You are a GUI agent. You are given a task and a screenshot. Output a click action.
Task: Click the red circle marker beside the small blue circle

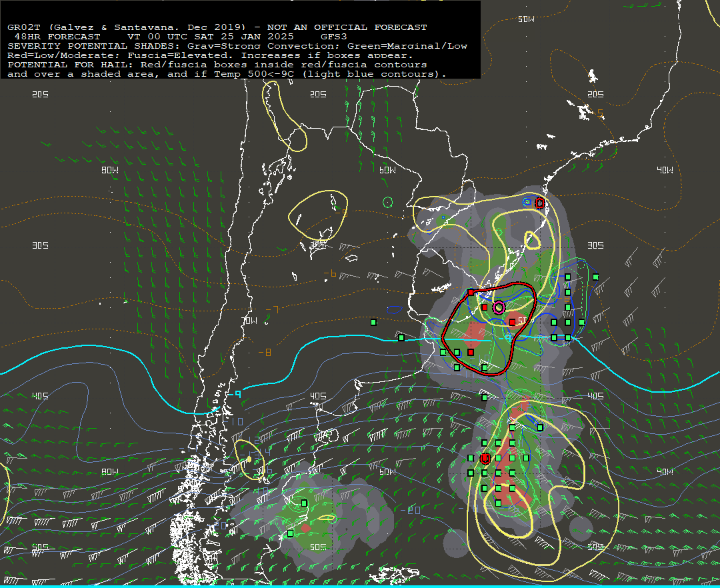coord(540,203)
